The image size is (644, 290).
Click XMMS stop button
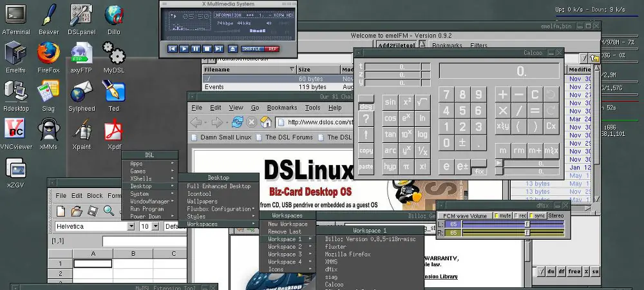pos(207,49)
